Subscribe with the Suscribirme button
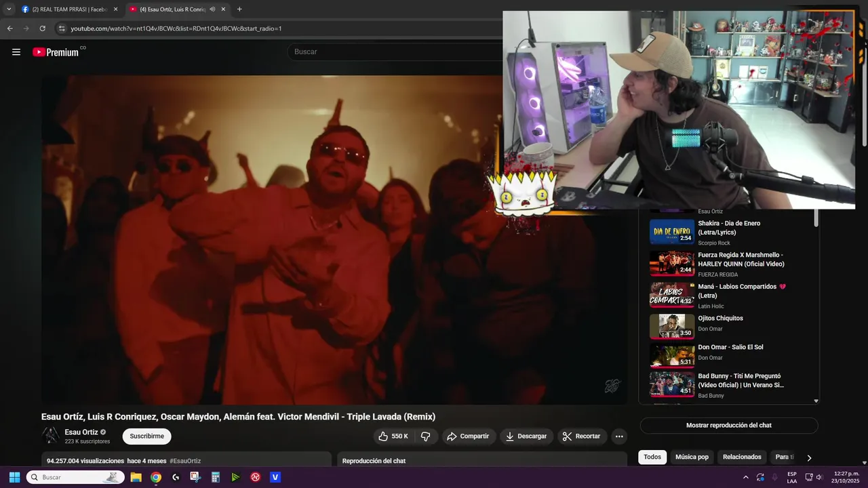868x488 pixels. [x=146, y=436]
